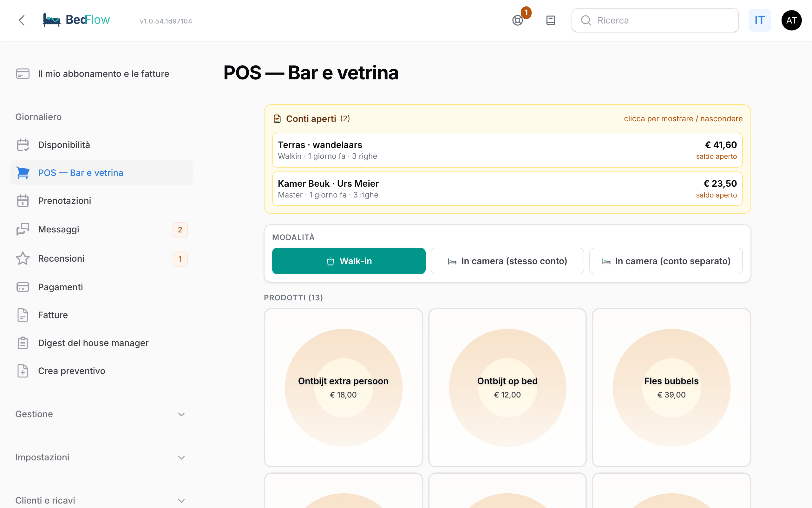
Task: Click the Messaggi badge showing 2
Action: click(x=180, y=230)
